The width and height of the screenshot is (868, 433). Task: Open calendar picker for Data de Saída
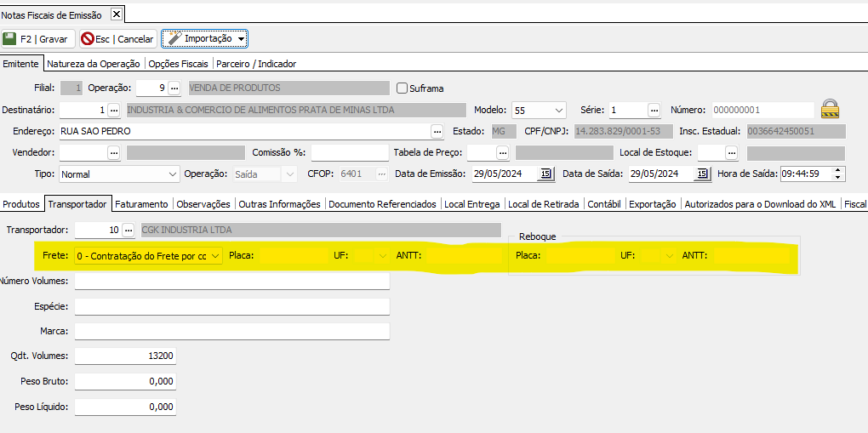point(701,174)
